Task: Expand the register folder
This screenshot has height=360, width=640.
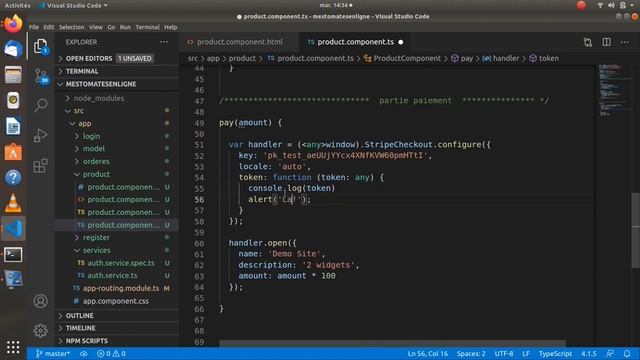Action: pyautogui.click(x=117, y=237)
